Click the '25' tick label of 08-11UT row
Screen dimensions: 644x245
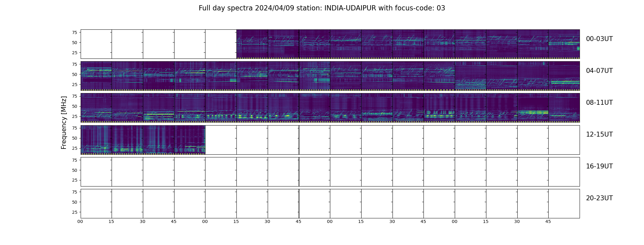point(75,116)
